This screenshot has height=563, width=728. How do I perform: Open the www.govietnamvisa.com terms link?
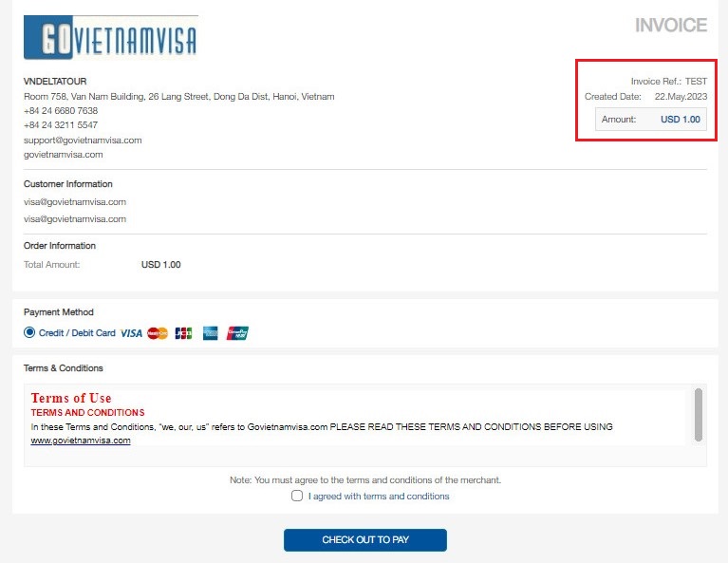tap(81, 441)
